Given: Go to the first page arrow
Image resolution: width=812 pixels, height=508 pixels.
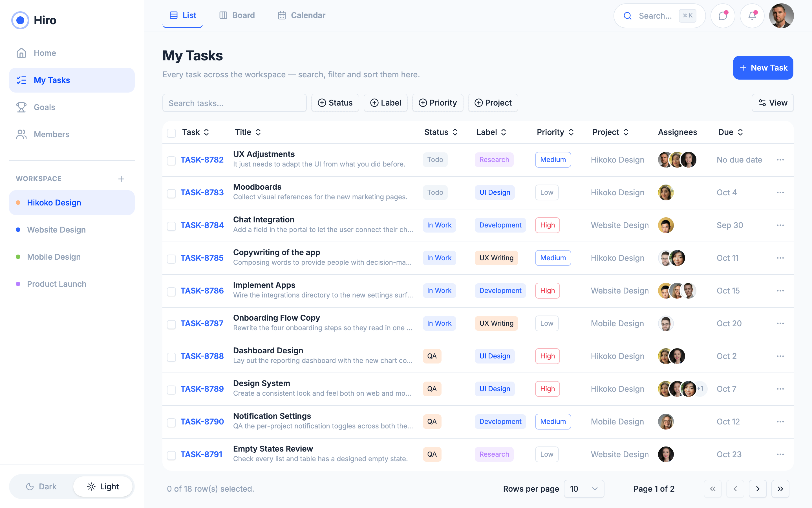Looking at the screenshot, I should click(x=713, y=489).
